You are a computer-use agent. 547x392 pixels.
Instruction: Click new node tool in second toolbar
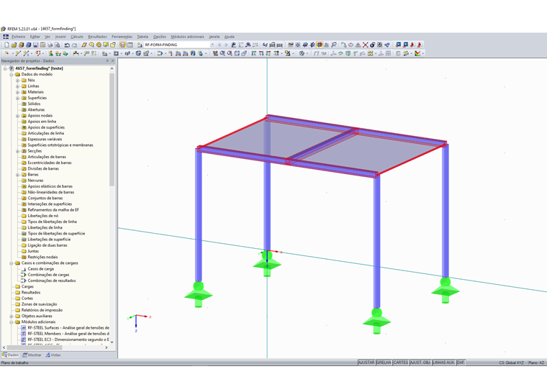pos(6,53)
